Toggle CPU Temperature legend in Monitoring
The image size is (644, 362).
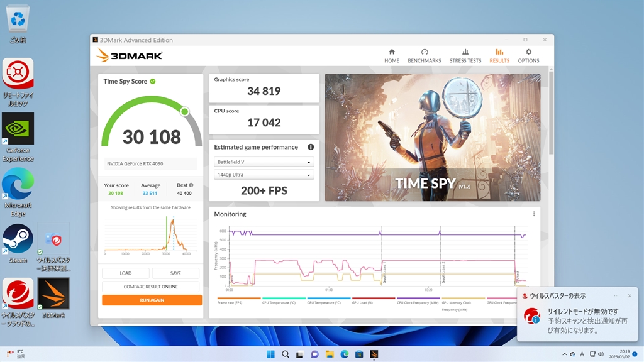[284, 301]
